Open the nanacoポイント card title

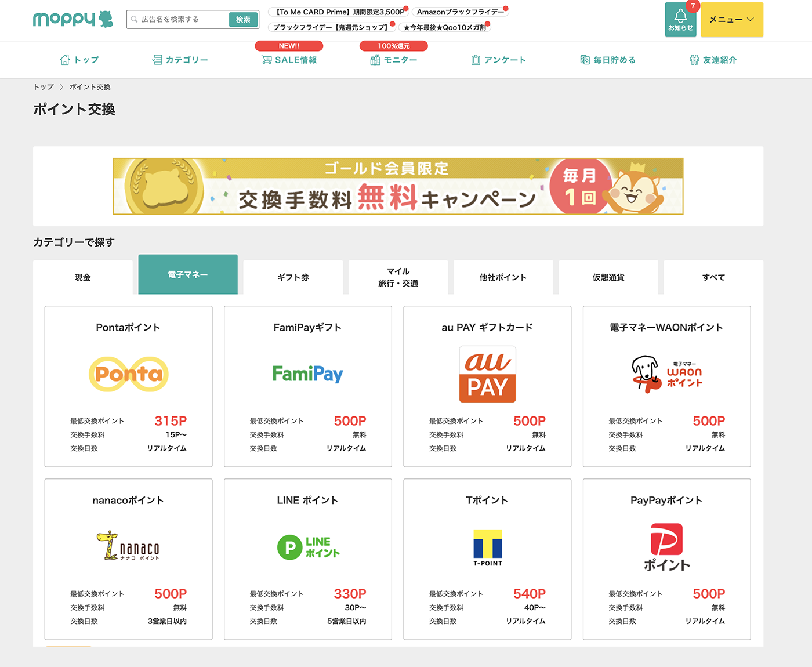point(128,500)
